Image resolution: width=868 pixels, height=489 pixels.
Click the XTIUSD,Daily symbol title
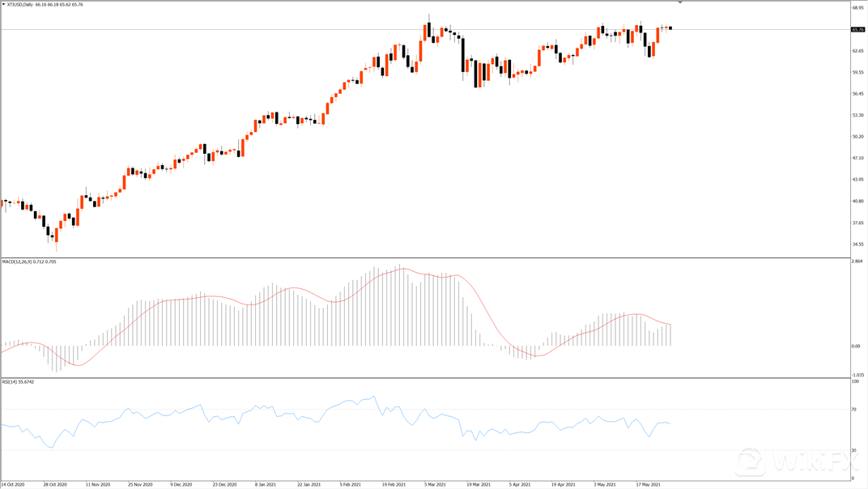(x=20, y=5)
